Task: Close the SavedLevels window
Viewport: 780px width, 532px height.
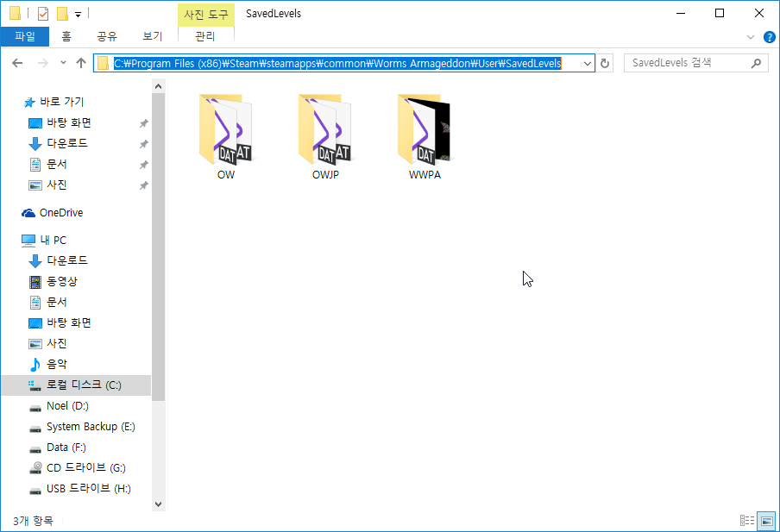Action: tap(759, 14)
